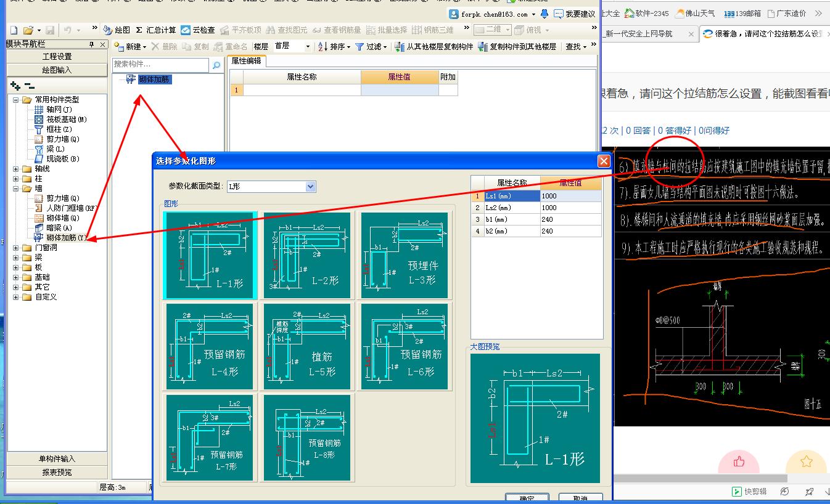Open 佛山天气 bookmark in browser
830x504 pixels.
[696, 13]
